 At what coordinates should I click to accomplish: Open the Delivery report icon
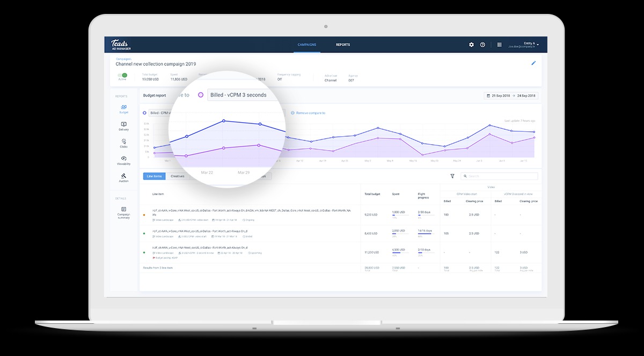click(124, 125)
